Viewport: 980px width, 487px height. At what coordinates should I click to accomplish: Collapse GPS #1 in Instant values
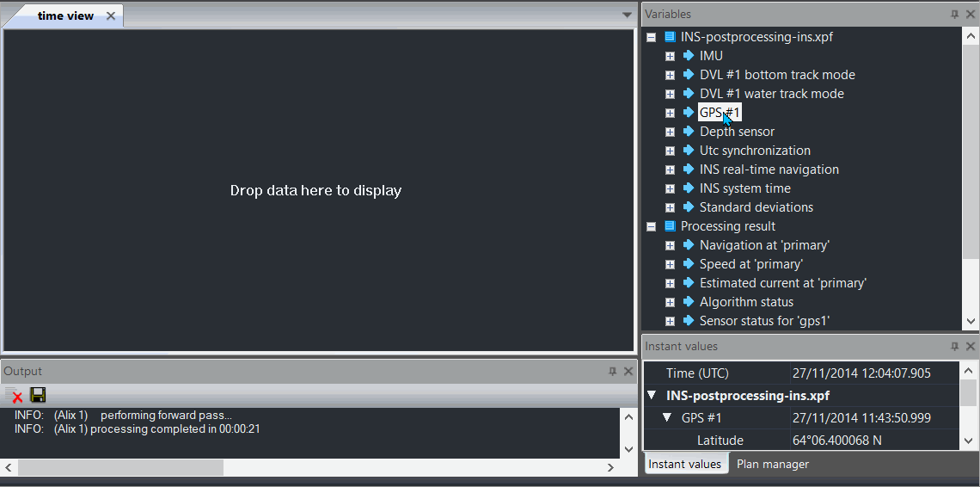(667, 418)
